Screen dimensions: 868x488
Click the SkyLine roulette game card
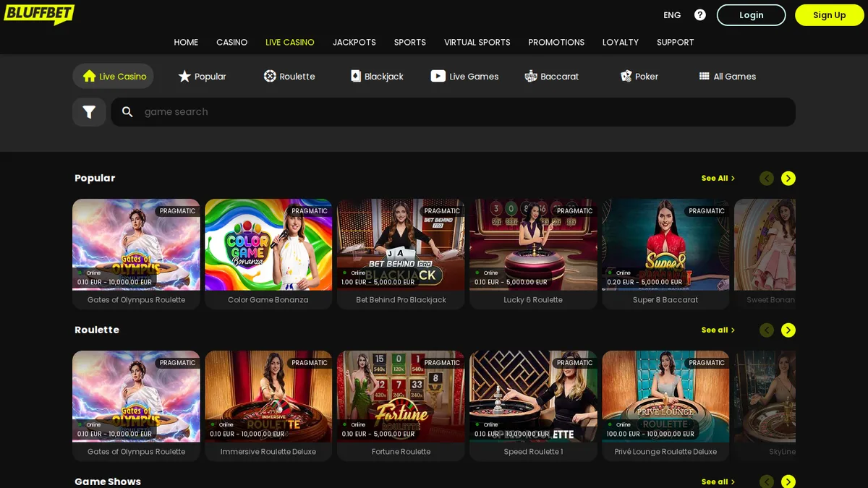765,406
